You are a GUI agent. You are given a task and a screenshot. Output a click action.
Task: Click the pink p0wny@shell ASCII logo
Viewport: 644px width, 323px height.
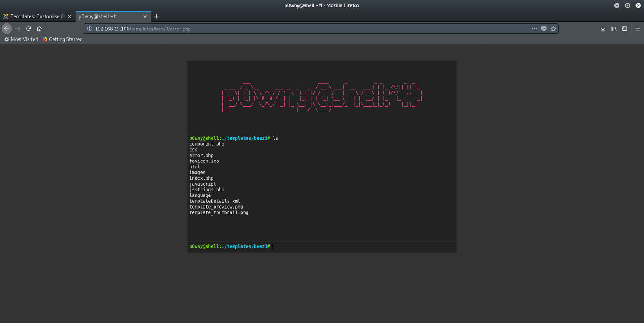322,97
